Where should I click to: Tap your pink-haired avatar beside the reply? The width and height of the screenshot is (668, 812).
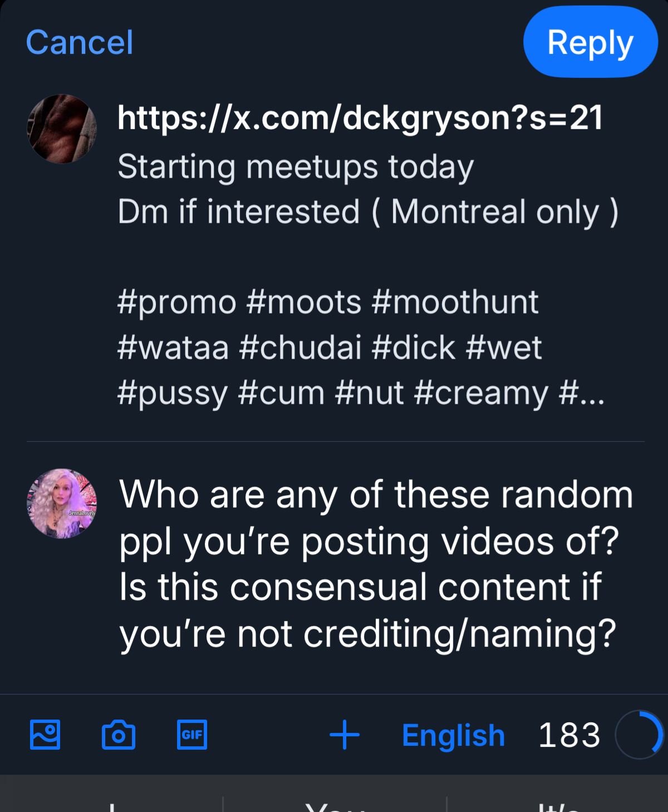62,503
